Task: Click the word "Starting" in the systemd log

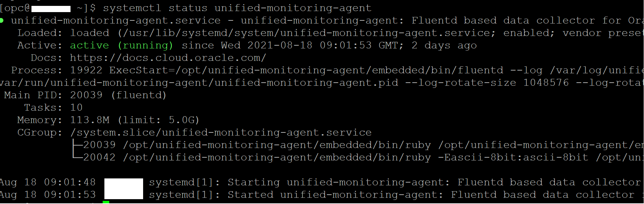Action: point(254,182)
